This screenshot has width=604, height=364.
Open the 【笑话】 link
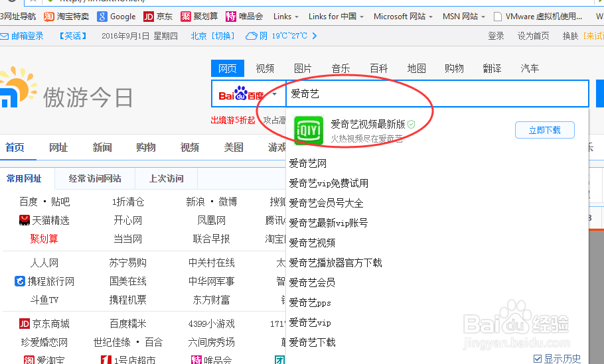click(x=73, y=36)
